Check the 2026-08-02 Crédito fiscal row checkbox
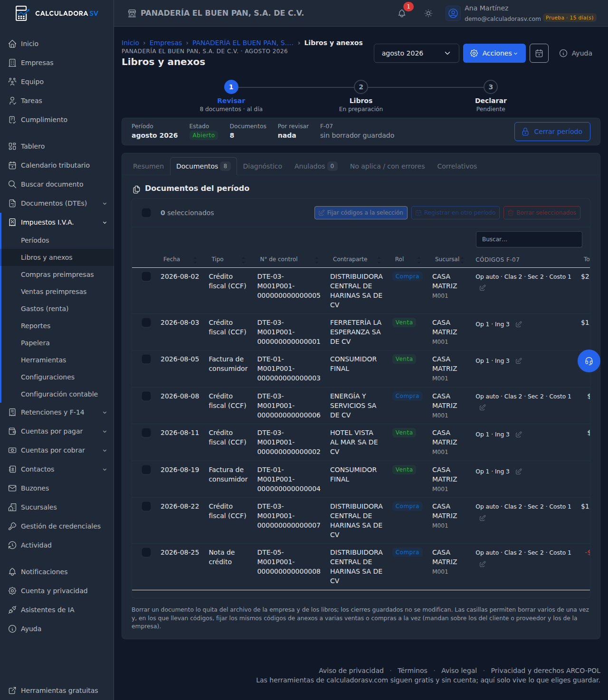This screenshot has width=608, height=700. coord(146,276)
